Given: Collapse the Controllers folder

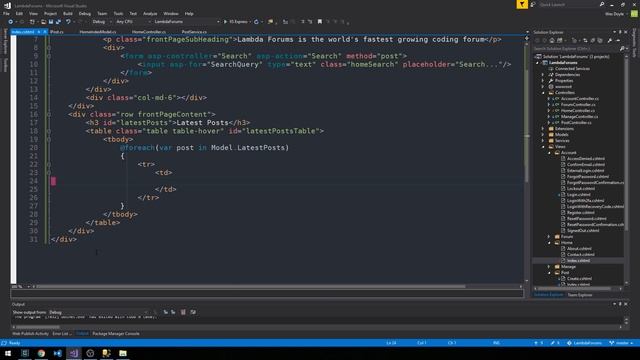Looking at the screenshot, I should 543,93.
